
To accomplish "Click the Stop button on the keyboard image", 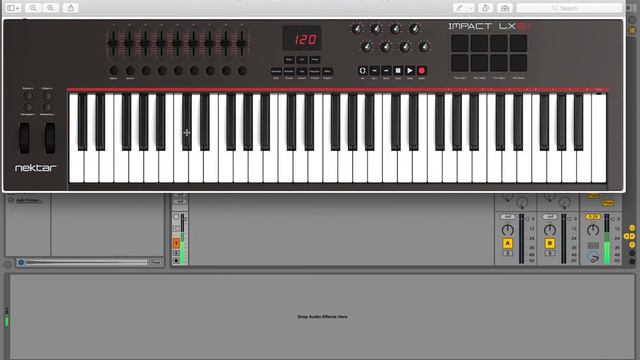I will click(x=398, y=71).
